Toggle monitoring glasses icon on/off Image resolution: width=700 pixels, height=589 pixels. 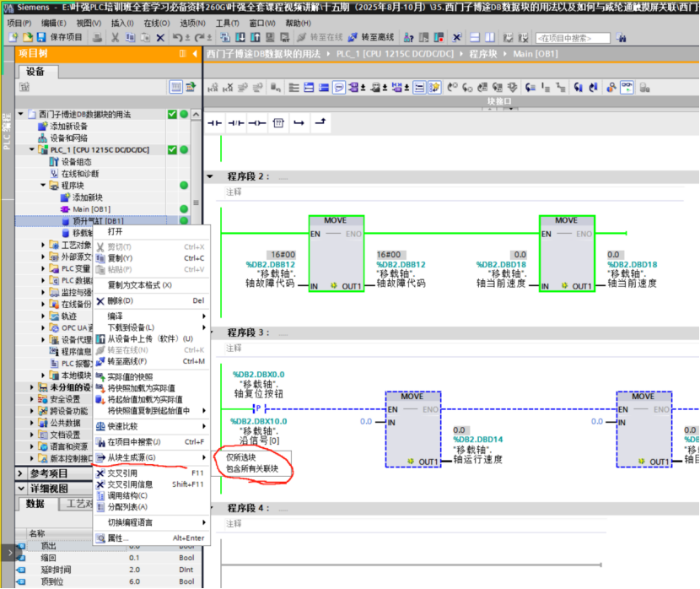[x=627, y=88]
